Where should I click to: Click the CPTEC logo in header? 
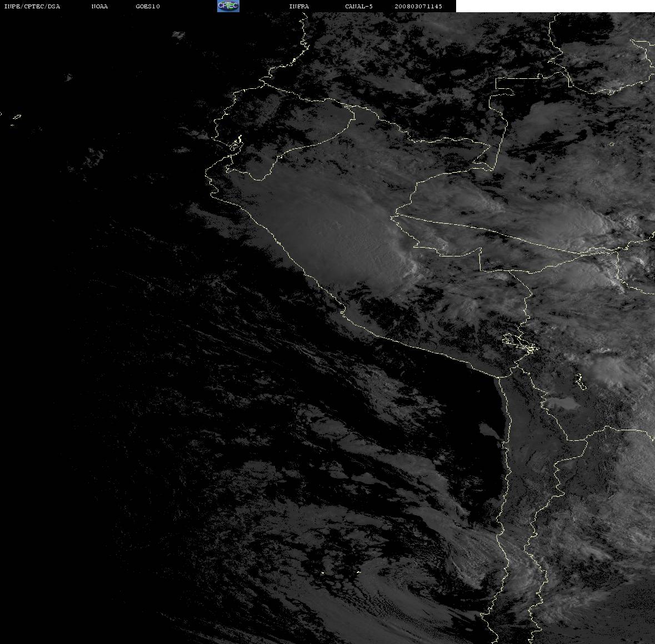[x=228, y=6]
